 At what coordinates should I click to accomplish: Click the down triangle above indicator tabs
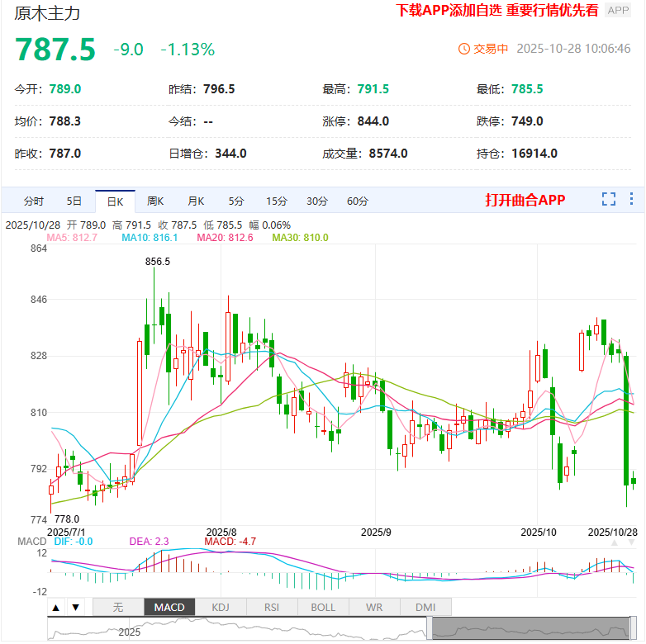75,608
